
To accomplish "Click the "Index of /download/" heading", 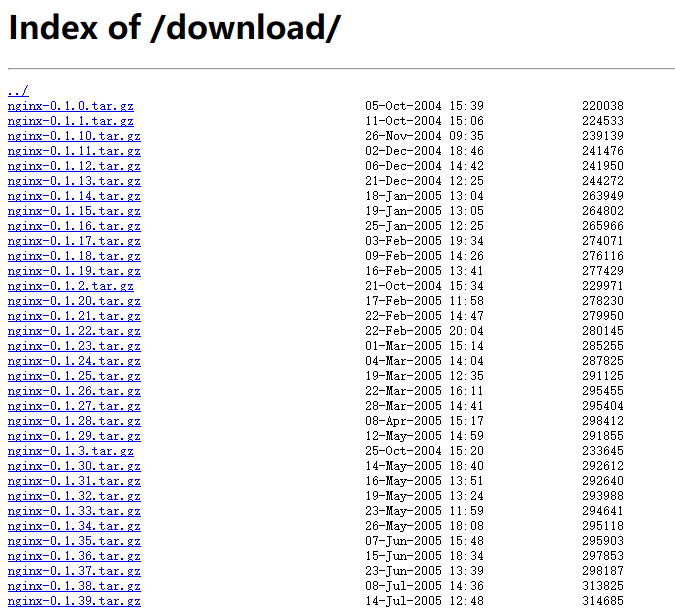I will pos(174,28).
